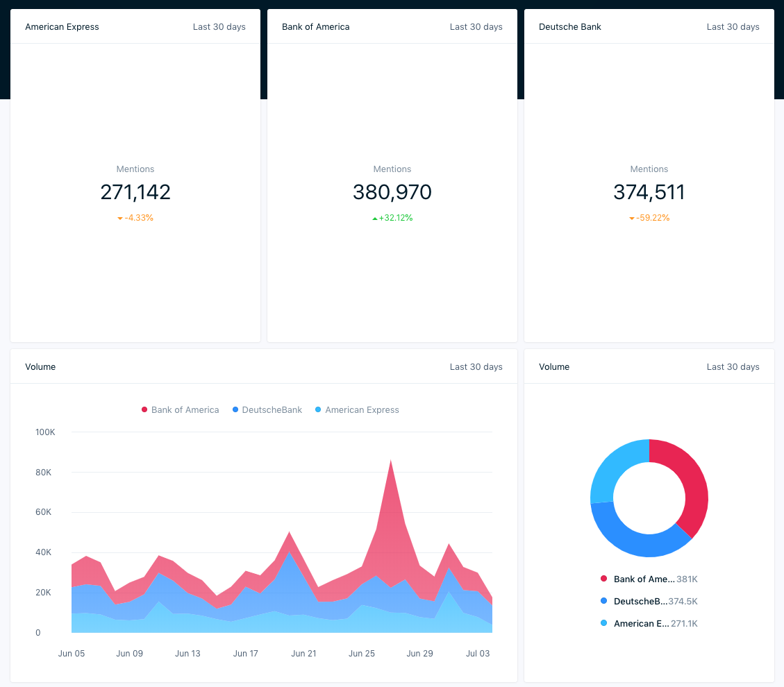Click the 20K y-axis label
Screen dimensions: 784x687
(x=44, y=593)
